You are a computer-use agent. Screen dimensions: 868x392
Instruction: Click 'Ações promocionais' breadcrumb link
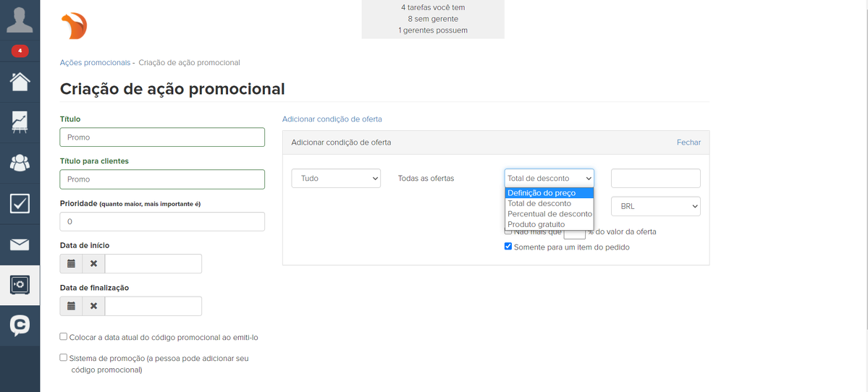tap(95, 63)
